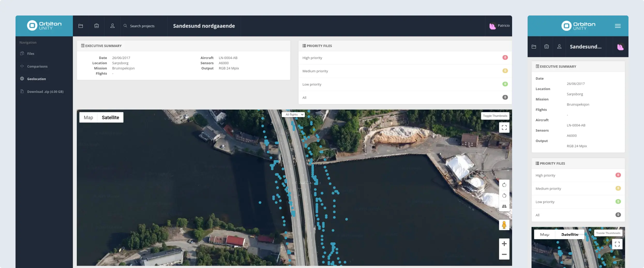Go to Comparisons in navigation
Screen dimensions: 644x268
pos(37,66)
